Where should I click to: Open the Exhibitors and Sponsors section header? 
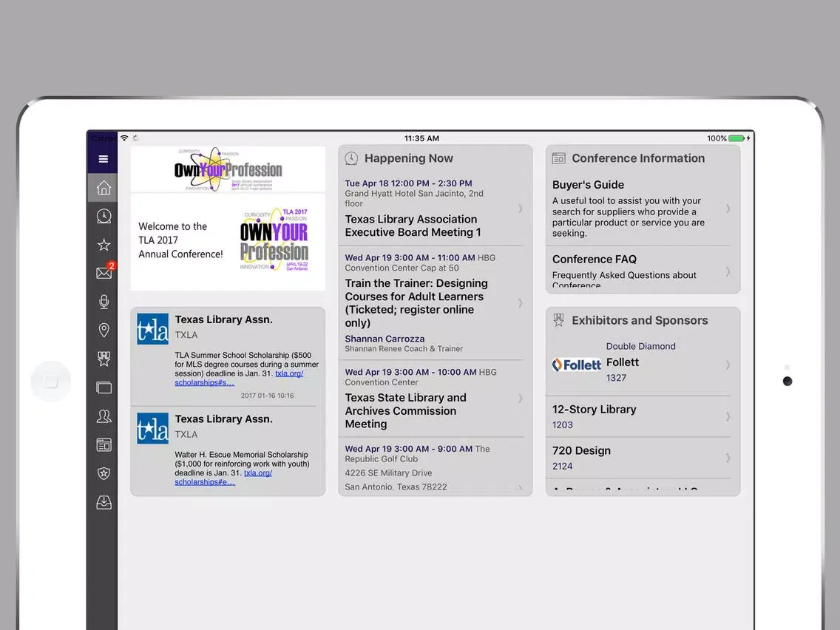point(640,320)
